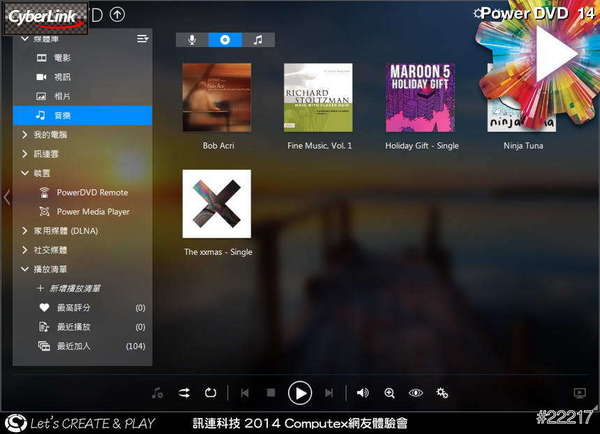Click 新增播放清單 to add a new playlist
Image resolution: width=600 pixels, height=434 pixels.
(x=70, y=289)
